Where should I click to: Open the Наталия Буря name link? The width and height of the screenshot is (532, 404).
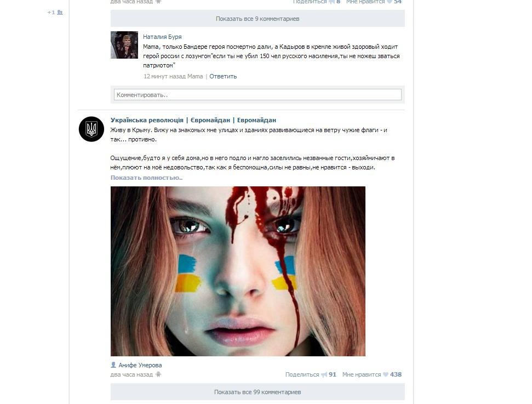coord(162,37)
